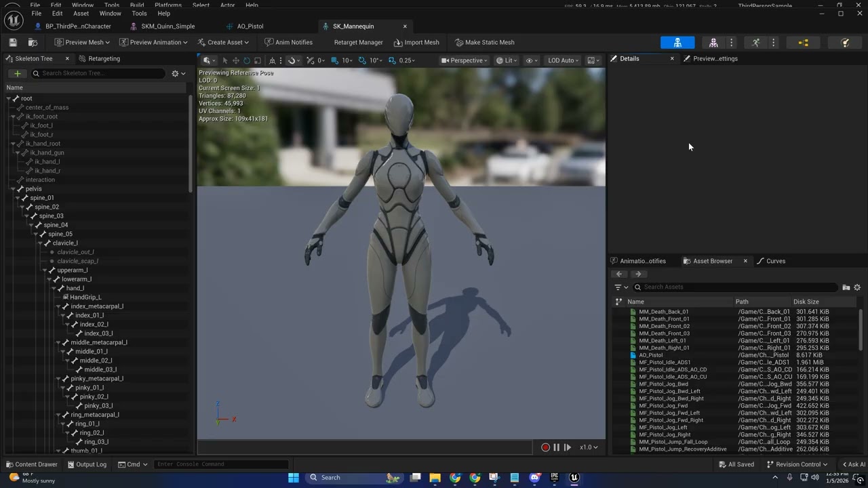Screen dimensions: 868x488
Task: Toggle scale snapping in viewport
Action: [392, 60]
